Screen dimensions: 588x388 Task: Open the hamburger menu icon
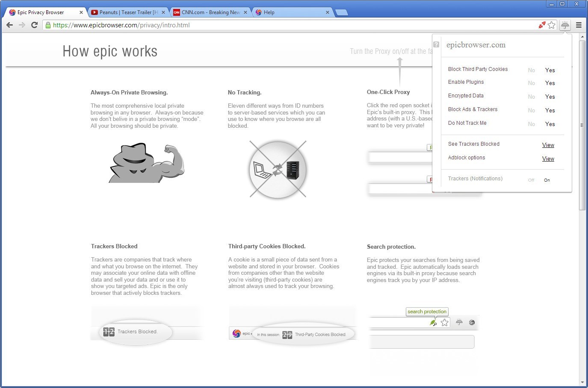(579, 25)
